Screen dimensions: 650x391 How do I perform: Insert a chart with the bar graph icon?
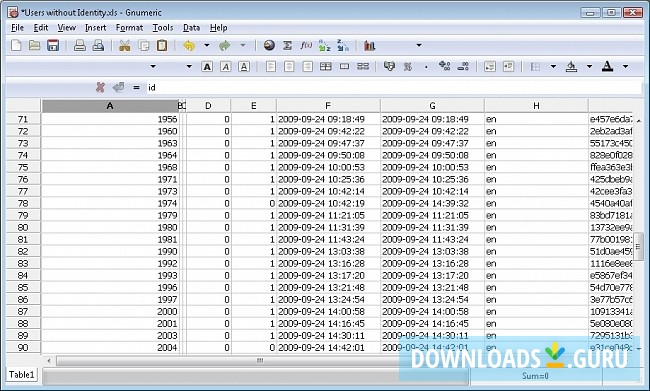click(369, 45)
